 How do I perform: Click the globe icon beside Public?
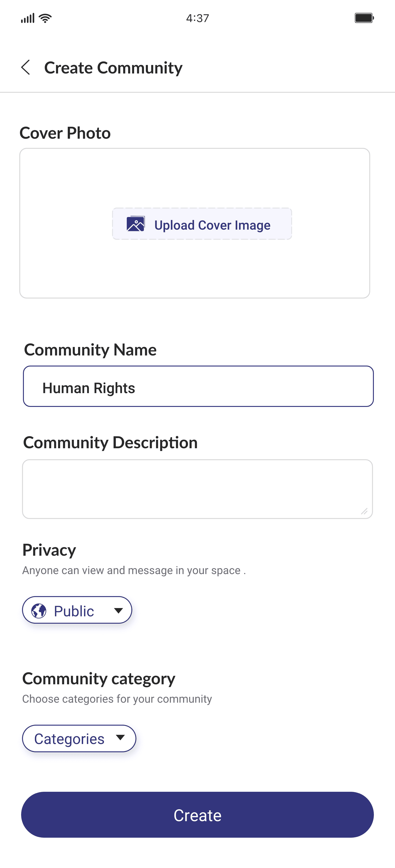coord(39,611)
